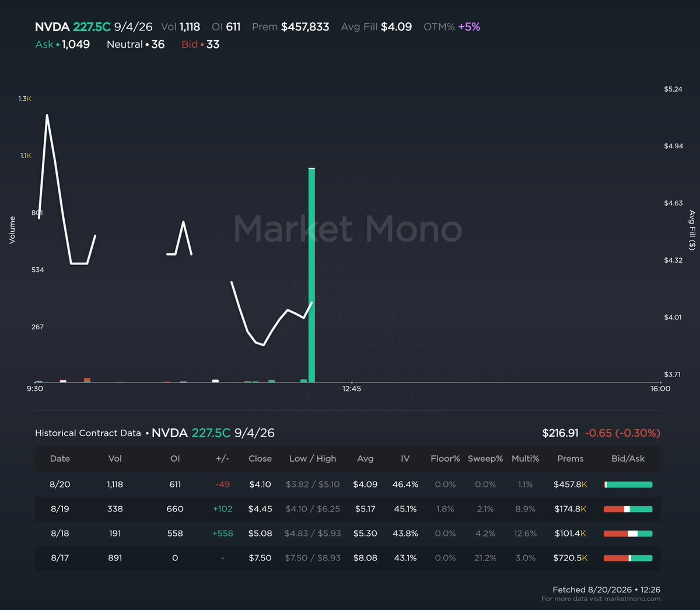
Task: Click the 16:00 time axis label
Action: [x=660, y=389]
